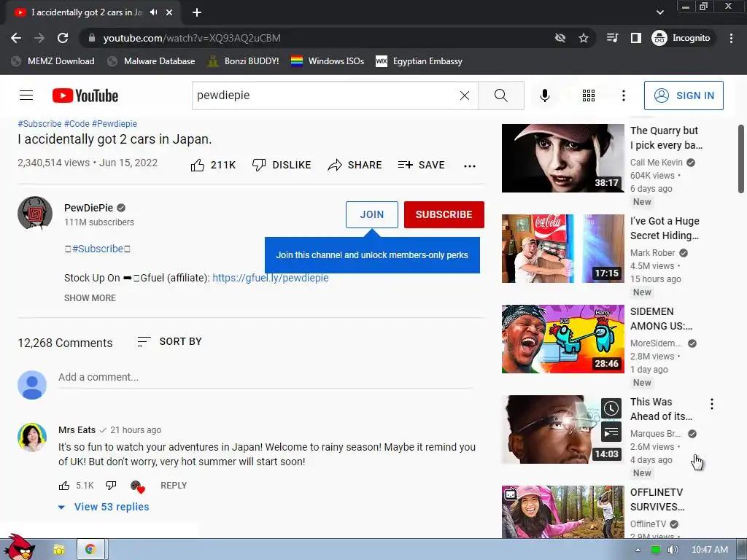747x560 pixels.
Task: Open the tab search dropdown arrow
Action: tap(659, 12)
